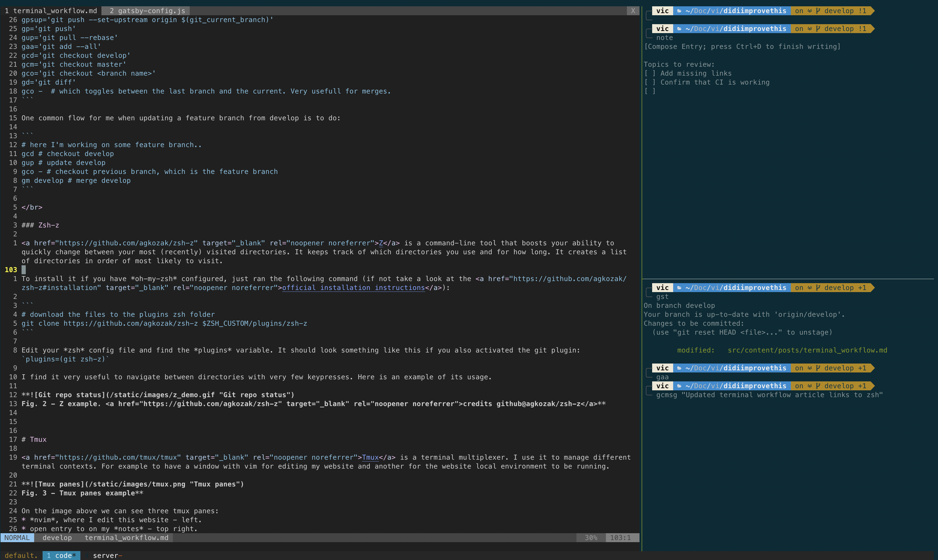Click the 'vic' user segment of topmost prompt
The height and width of the screenshot is (560, 938).
662,11
